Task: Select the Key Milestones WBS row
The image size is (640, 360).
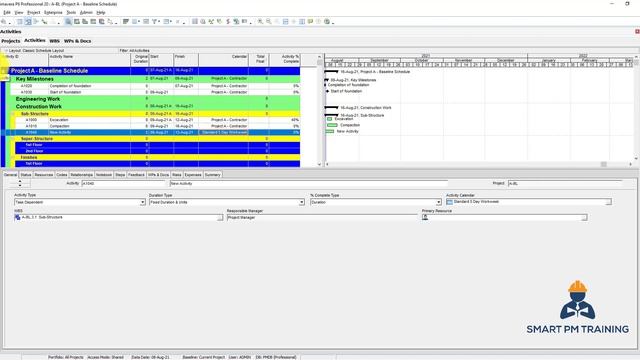Action: (x=155, y=79)
